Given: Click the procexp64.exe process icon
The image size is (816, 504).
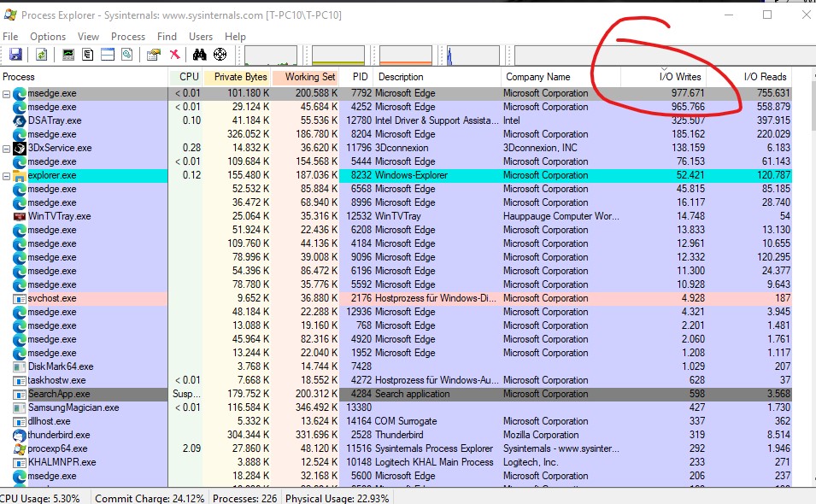Looking at the screenshot, I should click(20, 448).
